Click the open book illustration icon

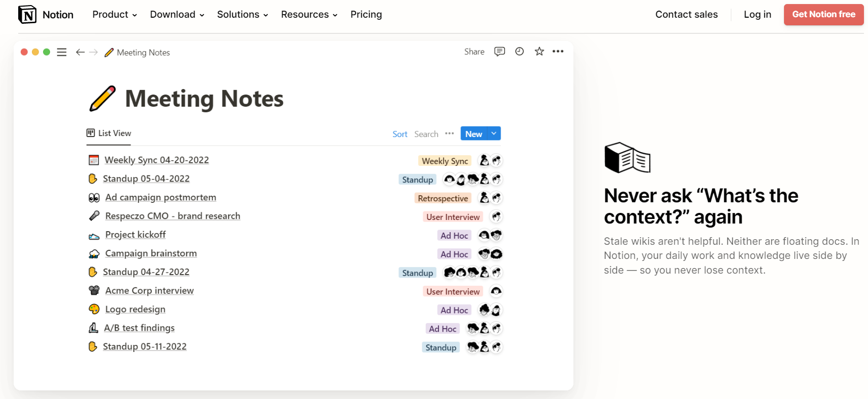(628, 158)
